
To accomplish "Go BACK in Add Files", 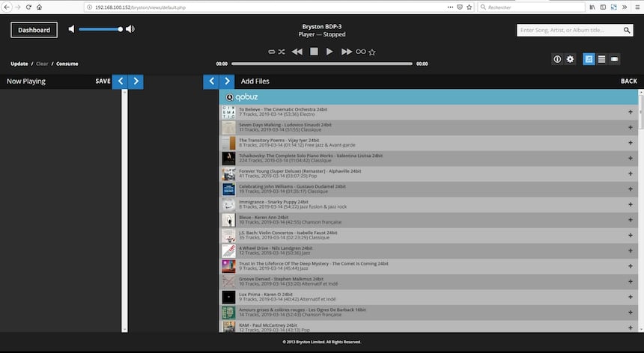I will point(629,82).
